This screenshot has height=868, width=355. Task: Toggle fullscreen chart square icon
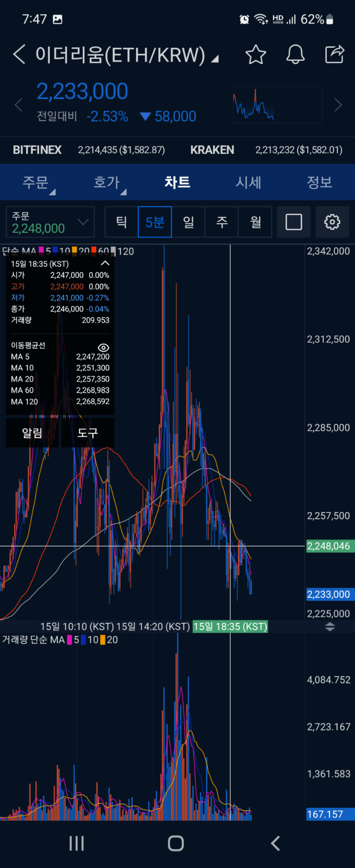294,221
